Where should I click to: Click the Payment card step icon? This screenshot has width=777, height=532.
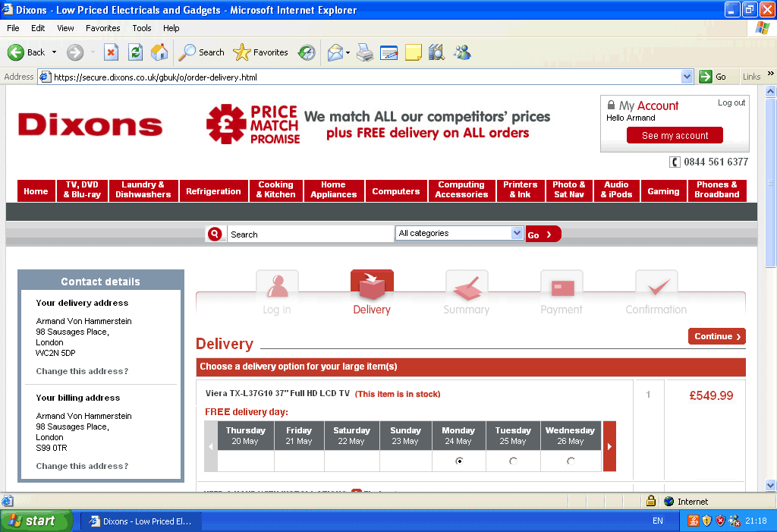point(562,287)
